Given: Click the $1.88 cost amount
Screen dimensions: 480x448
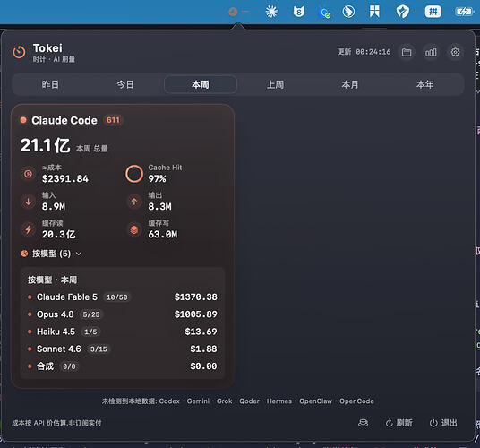Looking at the screenshot, I should pyautogui.click(x=203, y=349).
